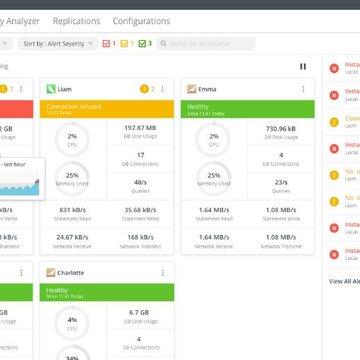Image resolution: width=360 pixels, height=360 pixels.
Task: Click the Healthy status banner on Emma
Action: 248,109
